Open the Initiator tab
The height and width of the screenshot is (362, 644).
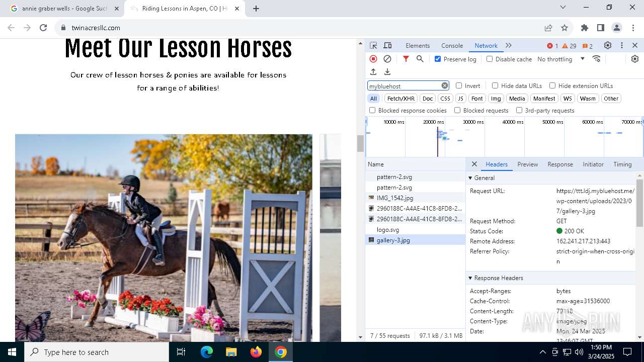click(x=593, y=164)
